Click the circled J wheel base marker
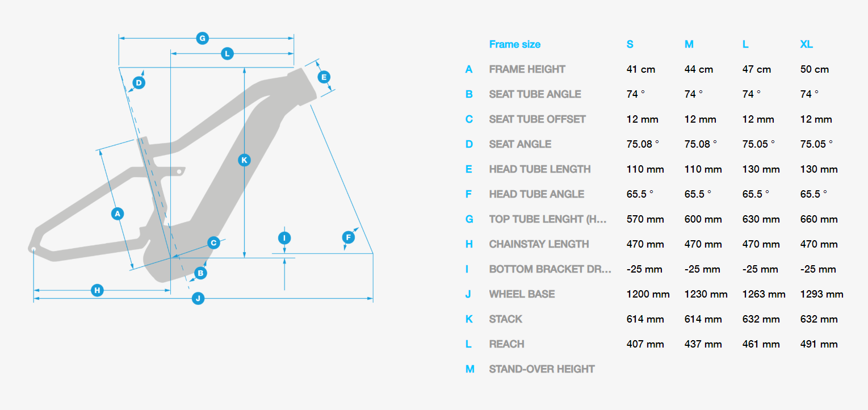Viewport: 868px width, 410px height. click(198, 298)
